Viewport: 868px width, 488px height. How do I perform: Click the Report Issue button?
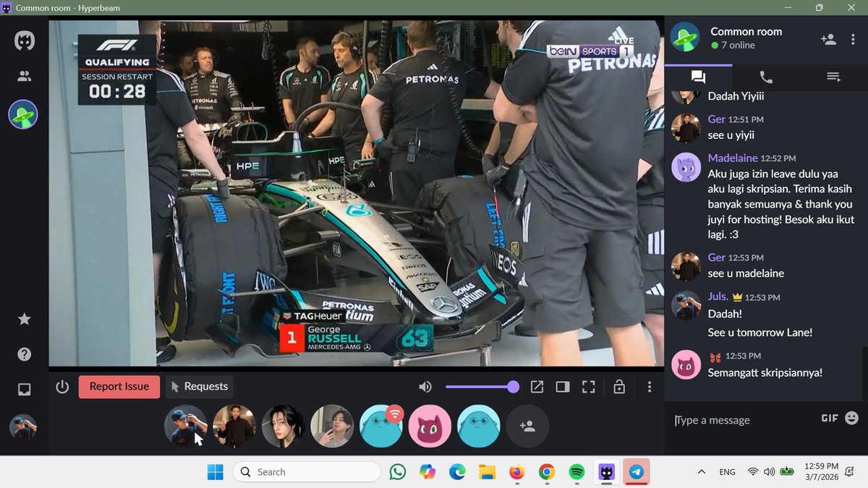[x=119, y=387]
